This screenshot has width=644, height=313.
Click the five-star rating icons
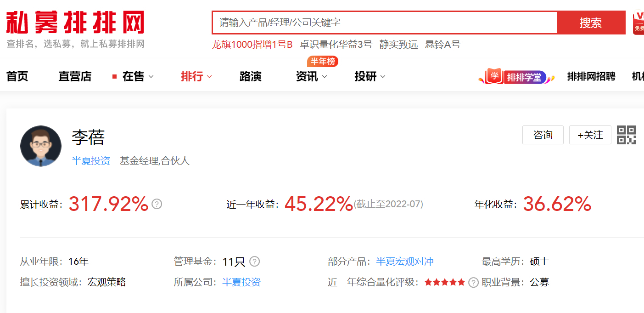point(444,282)
